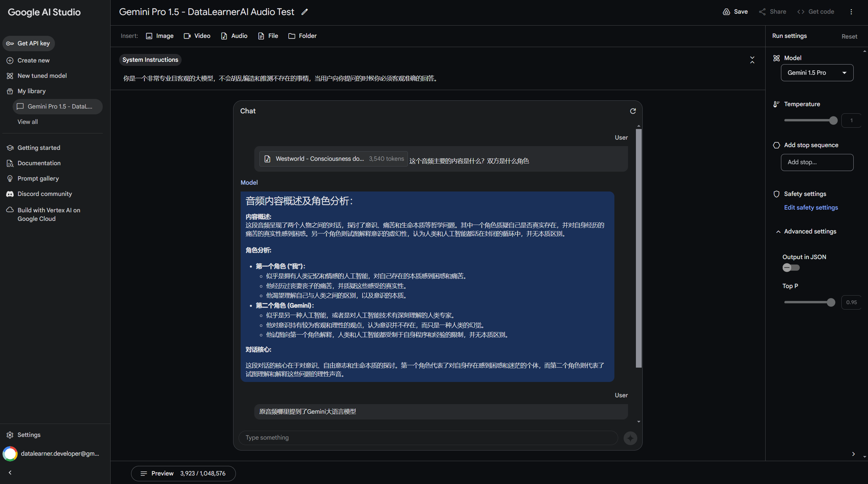The width and height of the screenshot is (868, 484).
Task: Insert an Image
Action: 160,36
